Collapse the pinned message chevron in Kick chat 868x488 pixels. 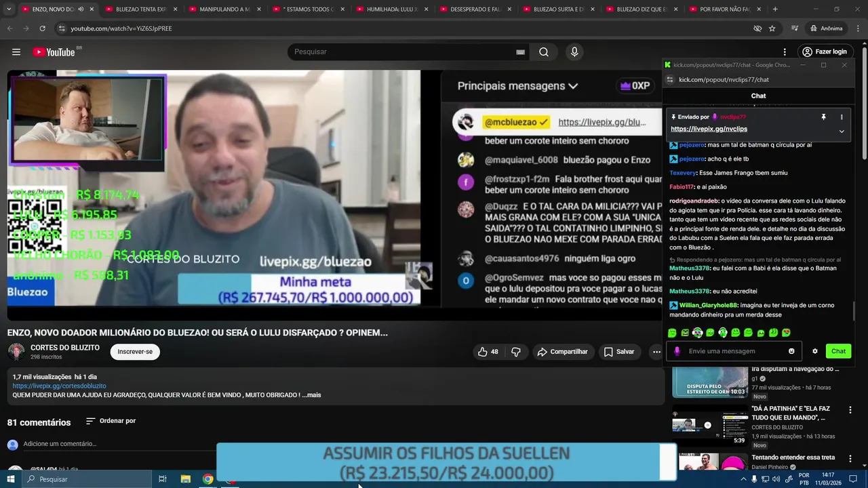point(842,131)
